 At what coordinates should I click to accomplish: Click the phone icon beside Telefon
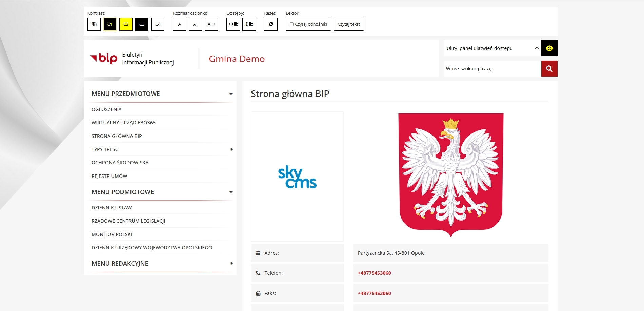tap(258, 273)
